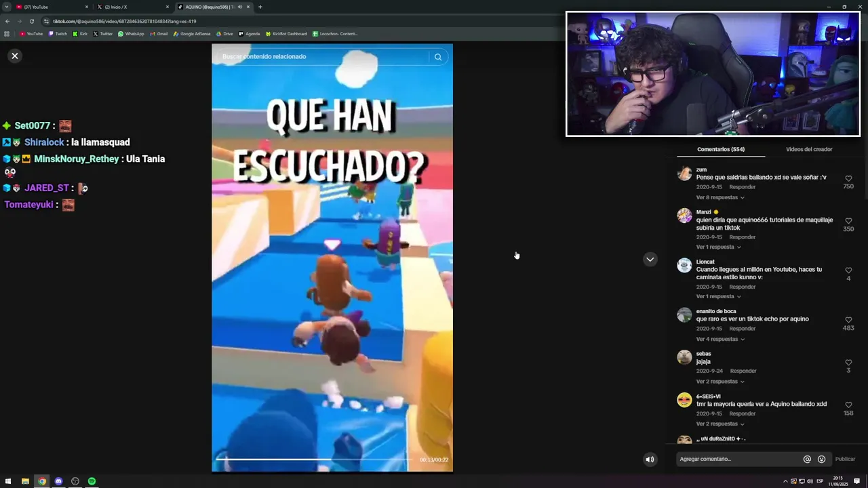The width and height of the screenshot is (868, 488).
Task: Reload the TikTok page
Action: pyautogui.click(x=31, y=21)
